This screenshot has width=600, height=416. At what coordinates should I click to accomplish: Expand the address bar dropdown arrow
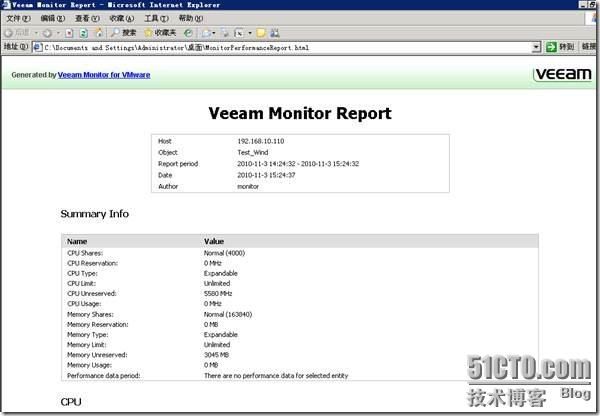[536, 47]
